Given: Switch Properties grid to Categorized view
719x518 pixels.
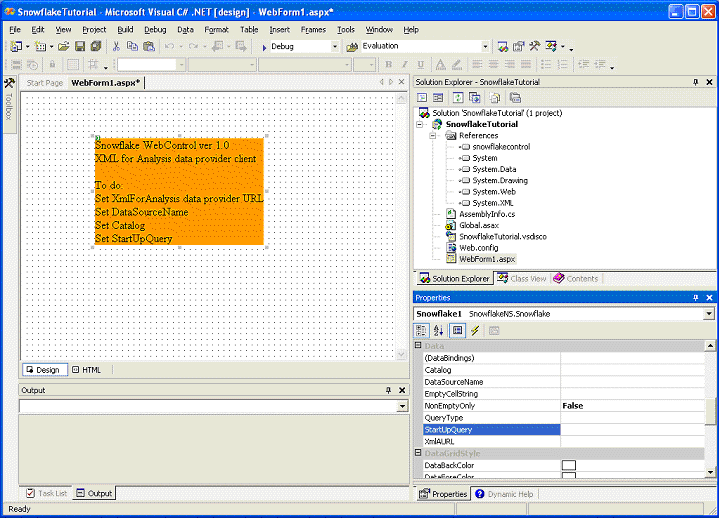Looking at the screenshot, I should 421,331.
